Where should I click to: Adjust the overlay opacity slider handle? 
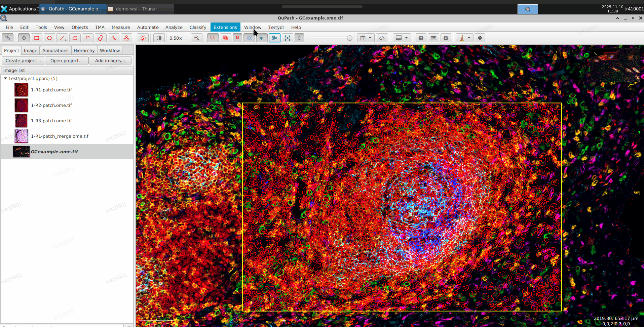[x=350, y=38]
